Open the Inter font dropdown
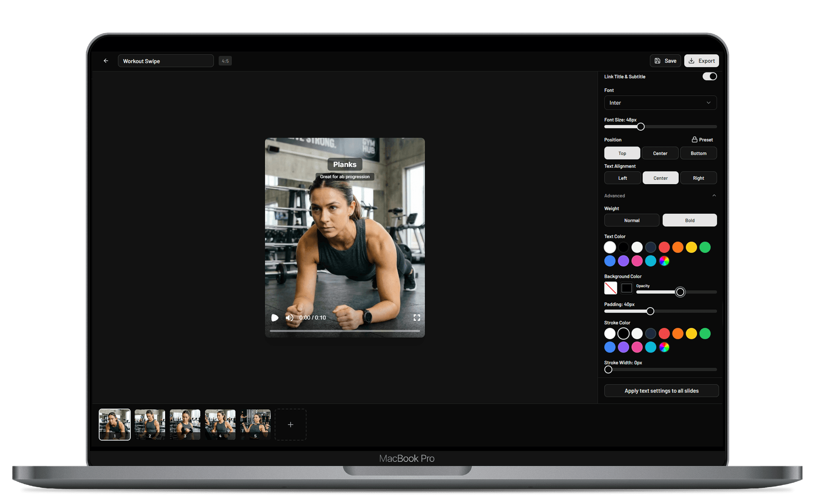 pyautogui.click(x=660, y=103)
